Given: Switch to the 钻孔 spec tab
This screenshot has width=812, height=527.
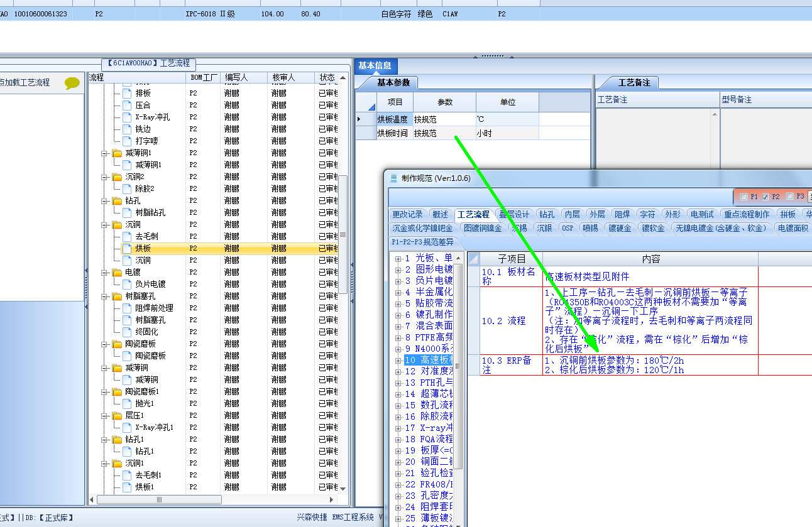Looking at the screenshot, I should pyautogui.click(x=547, y=214).
